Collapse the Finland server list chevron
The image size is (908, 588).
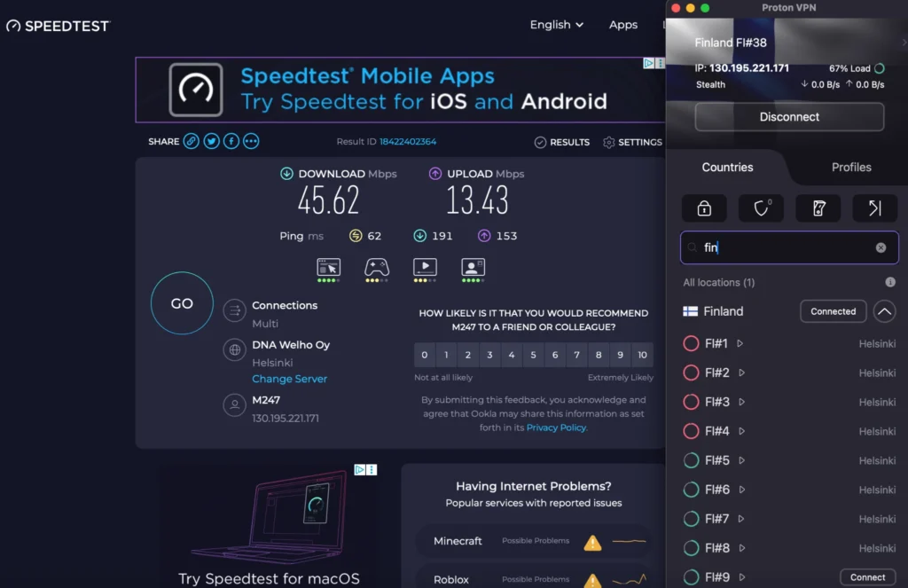point(884,311)
